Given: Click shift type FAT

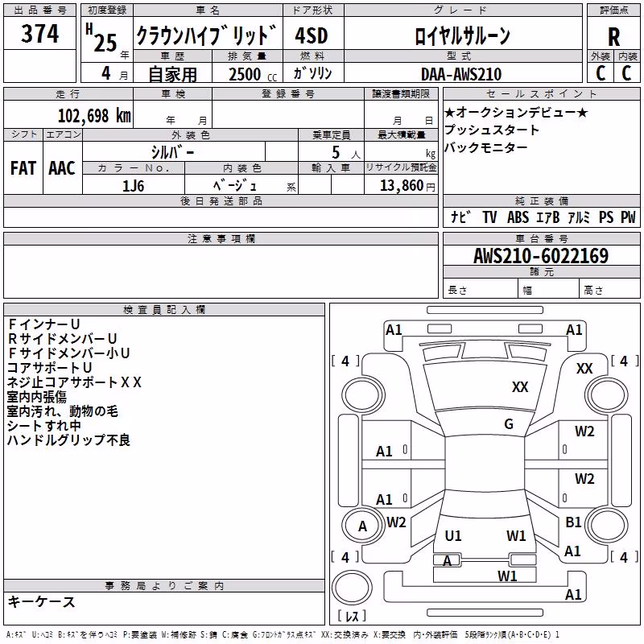Looking at the screenshot, I should pos(23,168).
